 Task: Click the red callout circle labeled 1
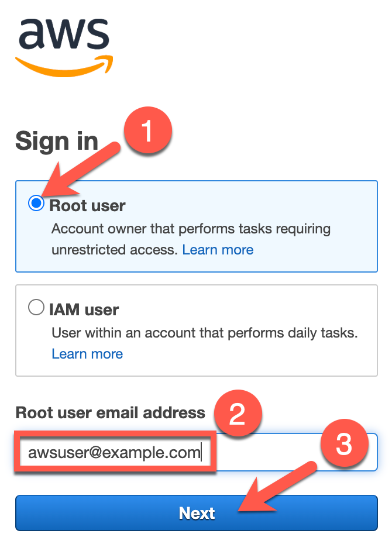pos(147,129)
